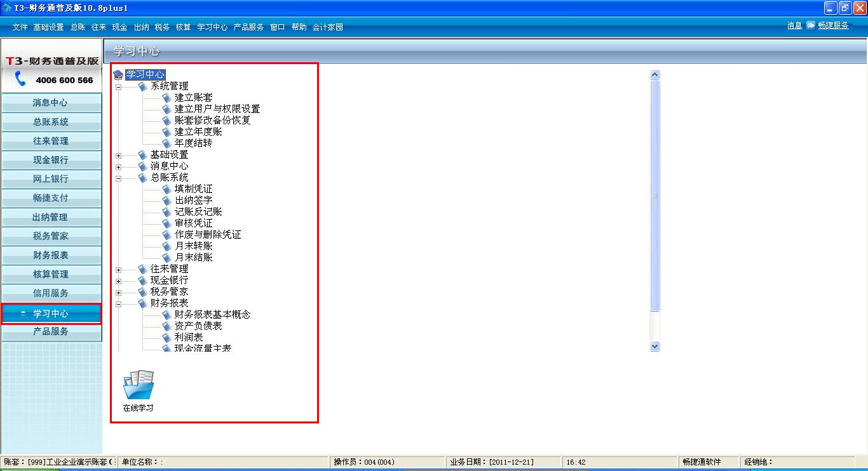Collapse the 系统管理 tree node
868x471 pixels.
[x=118, y=87]
